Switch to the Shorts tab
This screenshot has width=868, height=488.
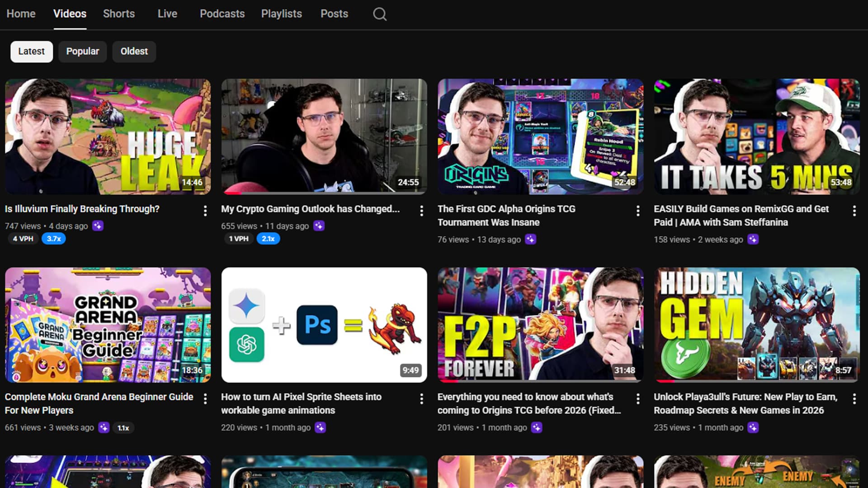118,14
